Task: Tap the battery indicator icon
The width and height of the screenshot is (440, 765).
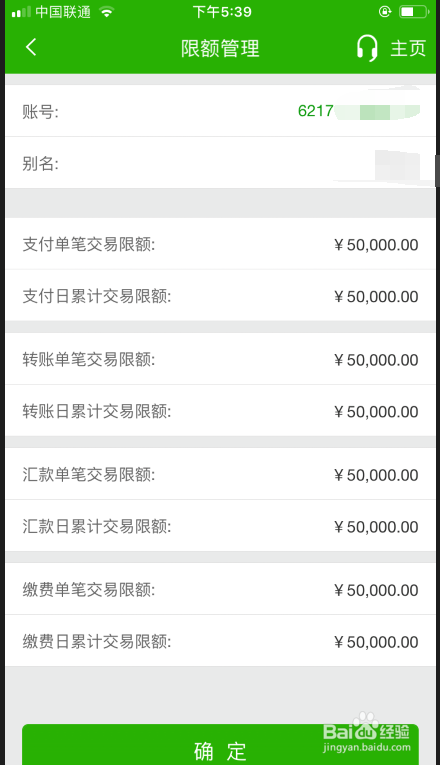Action: click(414, 11)
